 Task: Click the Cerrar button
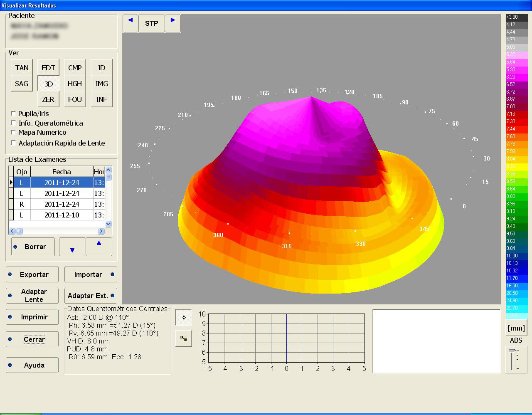(32, 339)
